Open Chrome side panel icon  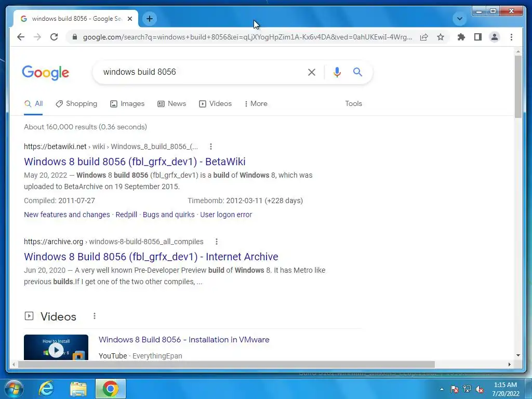pos(478,37)
